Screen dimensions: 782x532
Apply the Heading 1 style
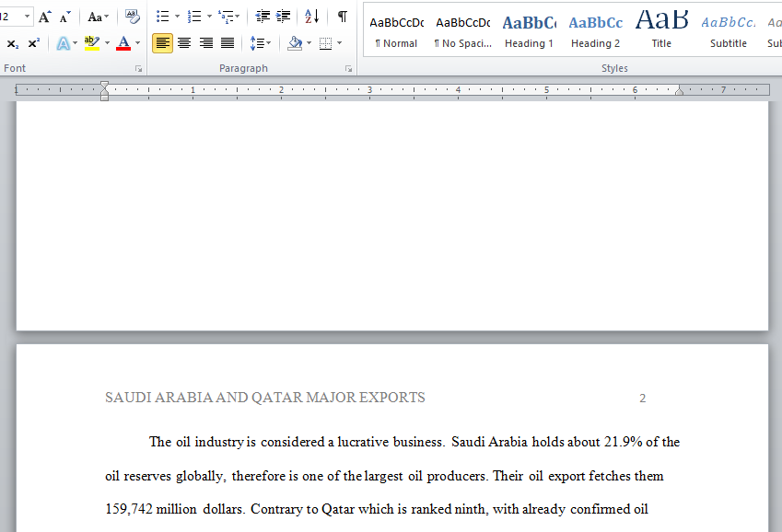(529, 31)
